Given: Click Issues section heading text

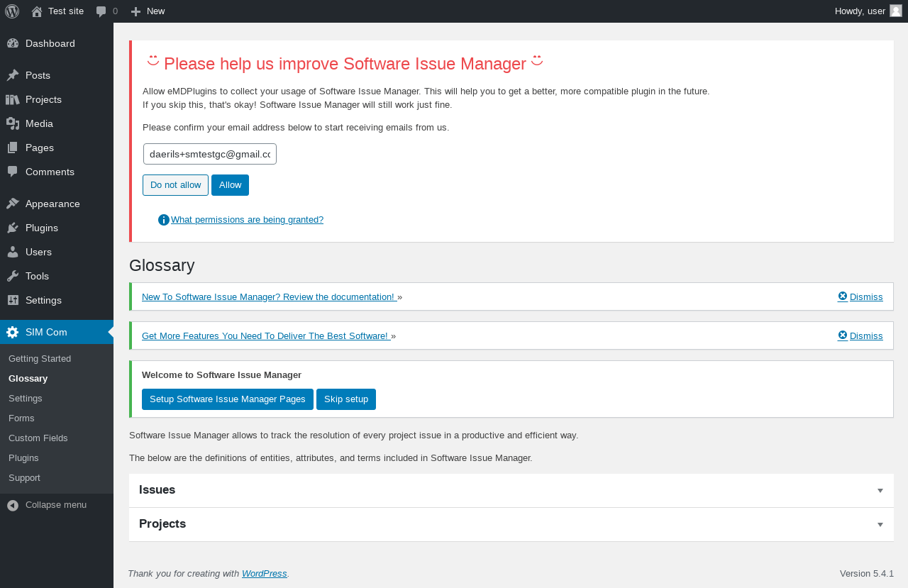Looking at the screenshot, I should [x=157, y=490].
